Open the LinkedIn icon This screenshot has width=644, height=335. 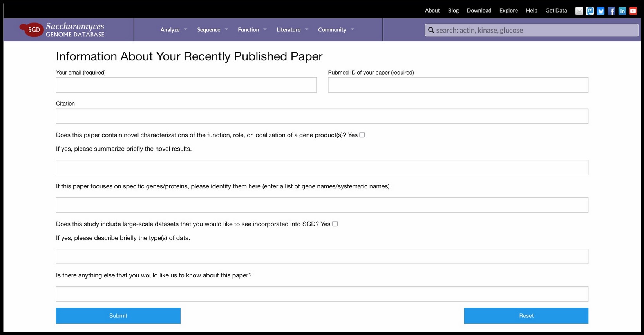(622, 11)
